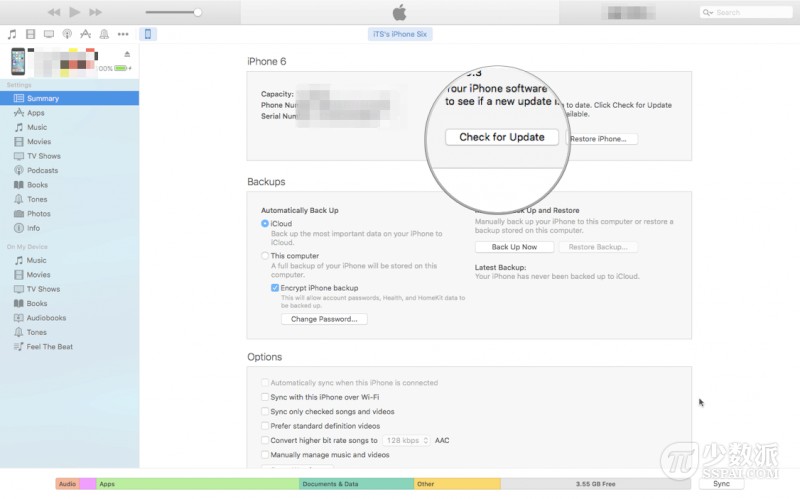Click the Back Up Now button
This screenshot has height=499, width=800.
(x=514, y=247)
